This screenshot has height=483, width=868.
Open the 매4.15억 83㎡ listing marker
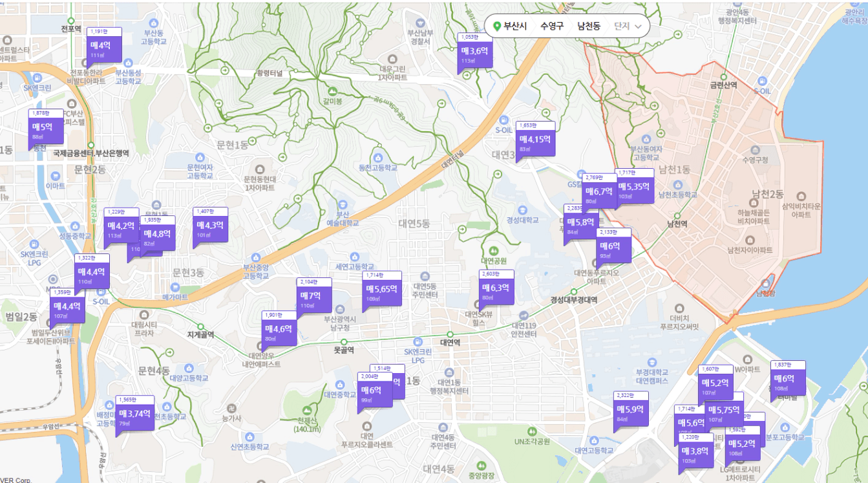coord(536,141)
